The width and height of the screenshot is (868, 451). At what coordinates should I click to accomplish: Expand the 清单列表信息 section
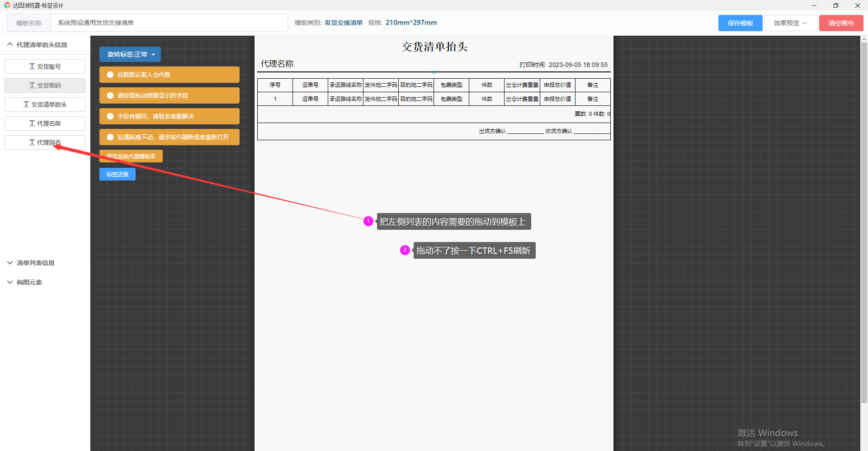click(x=10, y=263)
